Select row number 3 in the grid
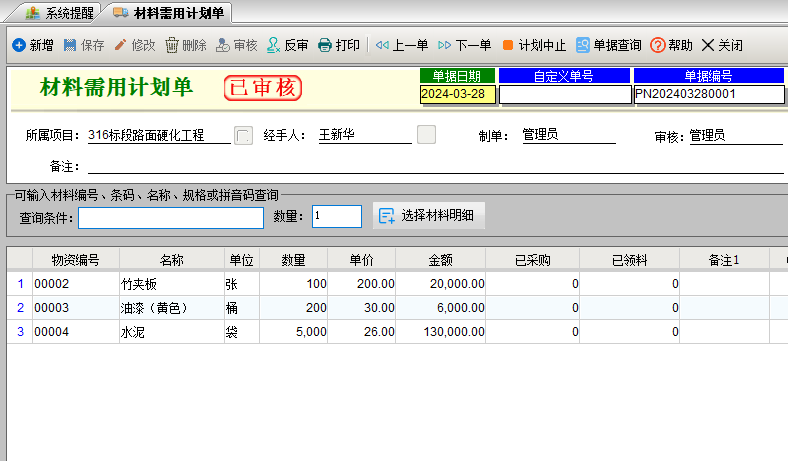The height and width of the screenshot is (461, 788). point(20,332)
